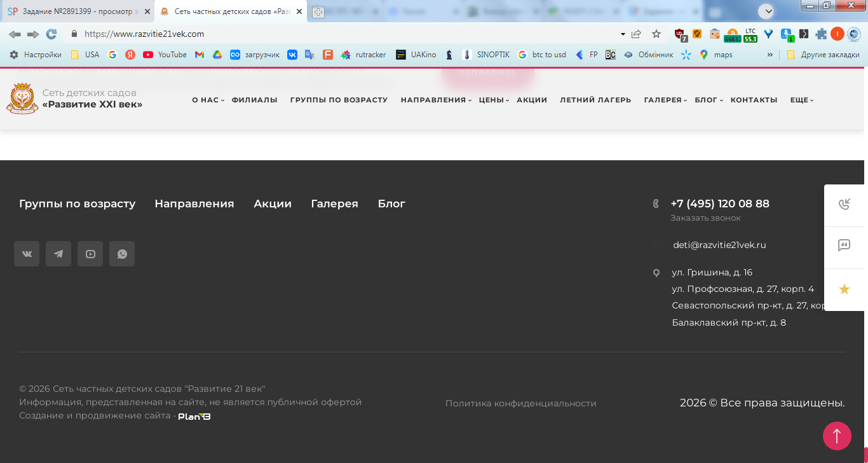Click the yellow star in side widget
The height and width of the screenshot is (463, 868).
click(844, 289)
